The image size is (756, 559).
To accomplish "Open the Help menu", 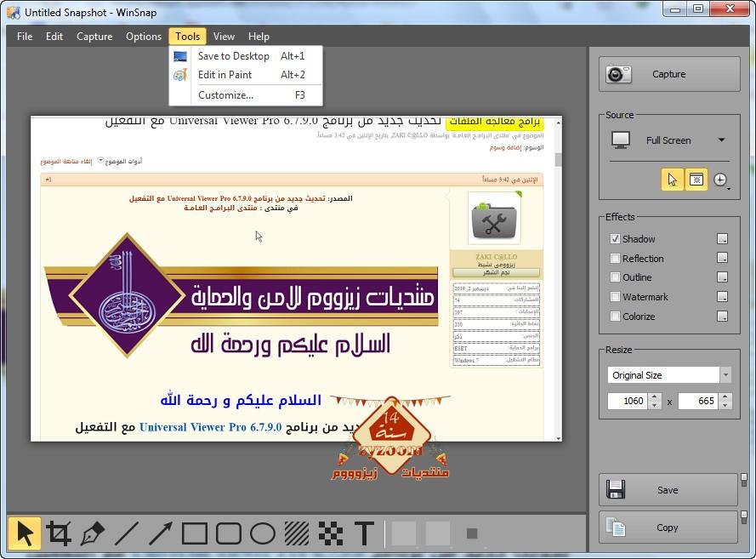I will tap(259, 37).
